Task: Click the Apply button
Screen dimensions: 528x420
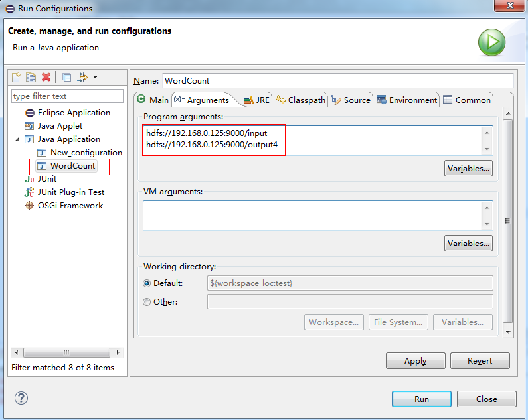Action: coord(416,361)
